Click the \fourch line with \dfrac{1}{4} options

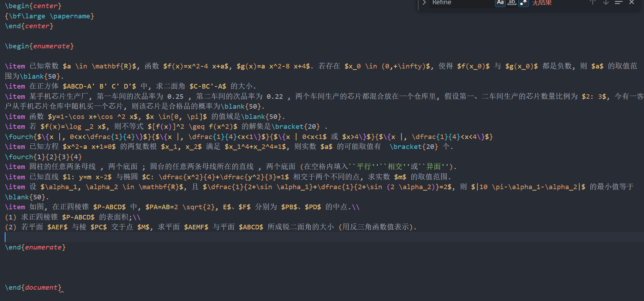[x=249, y=137]
